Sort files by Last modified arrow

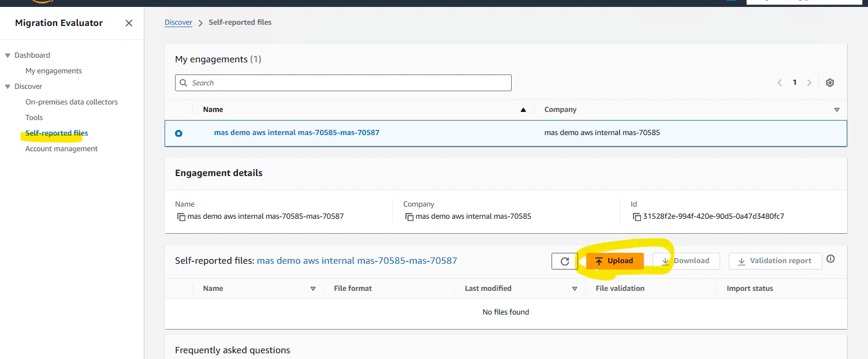[x=575, y=289]
